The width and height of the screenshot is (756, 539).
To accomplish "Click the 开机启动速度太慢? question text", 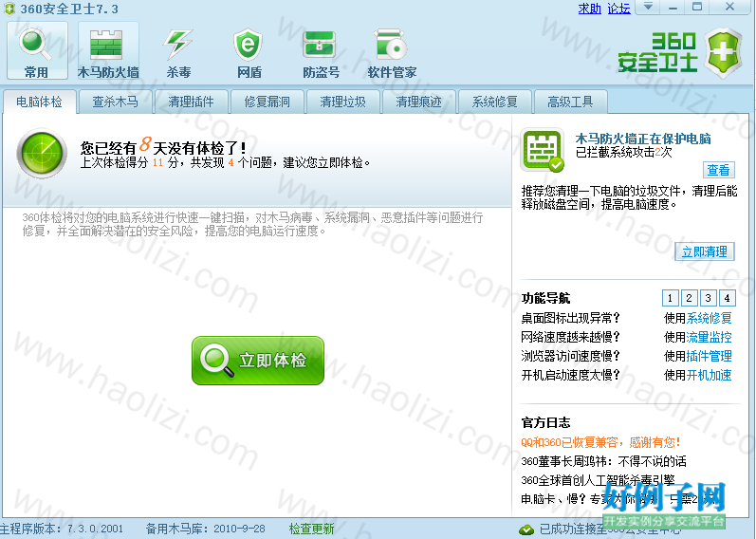I will point(570,375).
